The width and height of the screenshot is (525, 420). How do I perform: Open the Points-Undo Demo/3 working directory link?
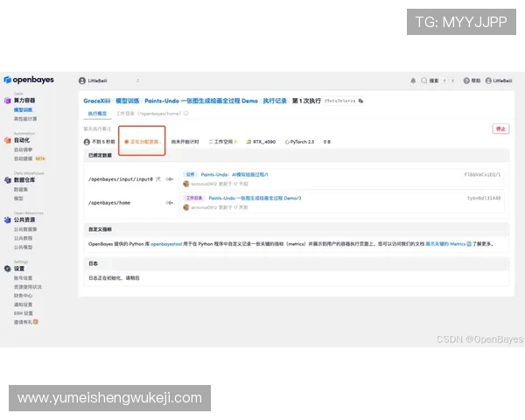point(255,199)
